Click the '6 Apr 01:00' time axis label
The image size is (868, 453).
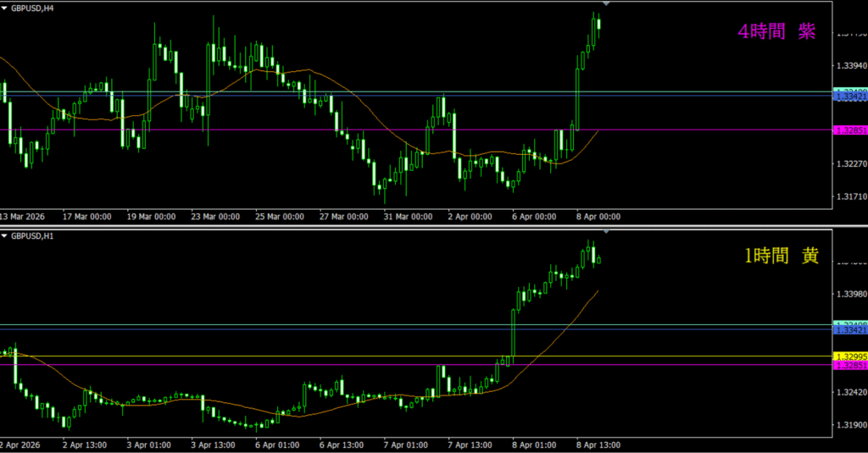[277, 444]
